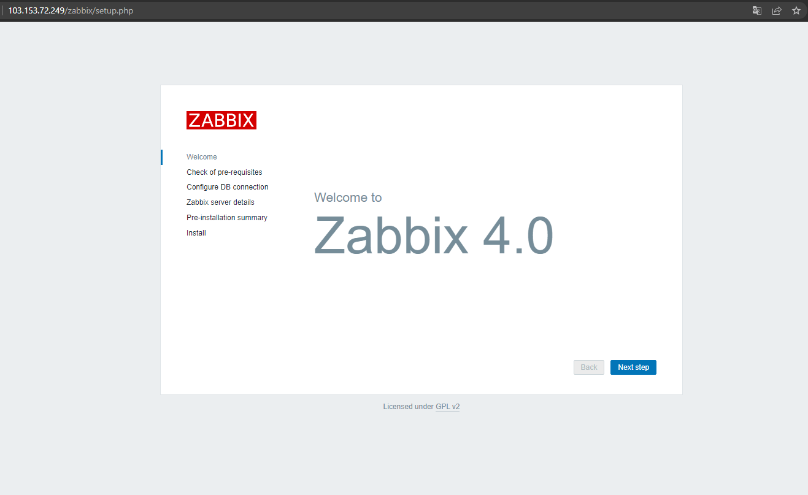
Task: Open the GPL v2 license link
Action: click(x=448, y=406)
